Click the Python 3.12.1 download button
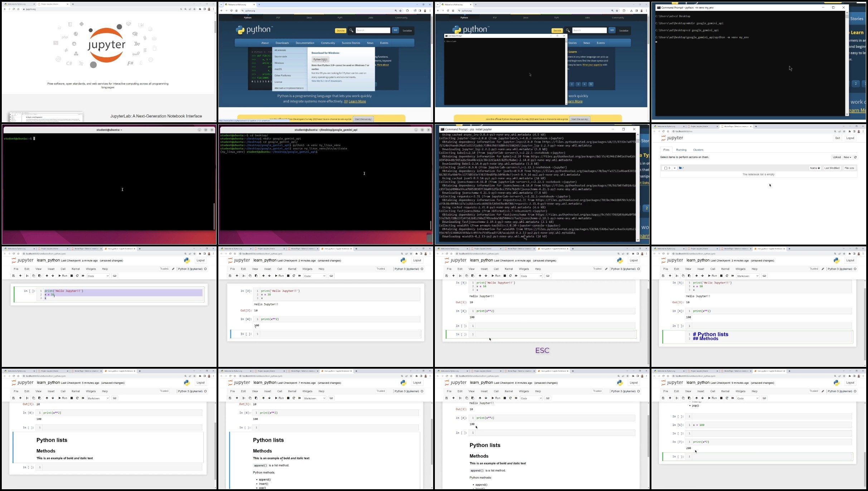Image resolution: width=868 pixels, height=491 pixels. [x=320, y=59]
